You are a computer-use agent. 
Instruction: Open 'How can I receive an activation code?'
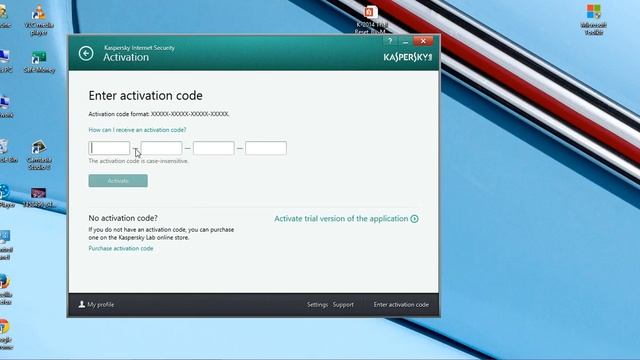point(137,130)
